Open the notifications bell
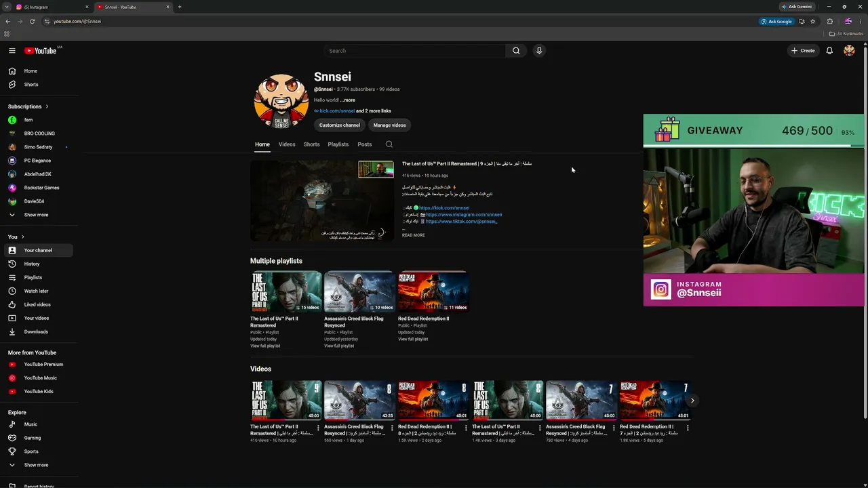Viewport: 868px width, 488px height. pos(829,51)
